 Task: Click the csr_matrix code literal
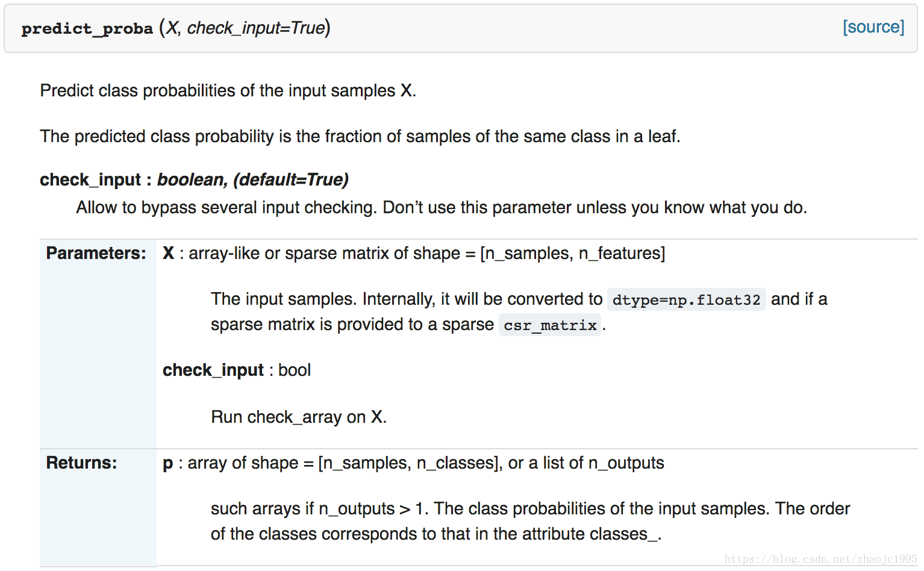click(550, 325)
